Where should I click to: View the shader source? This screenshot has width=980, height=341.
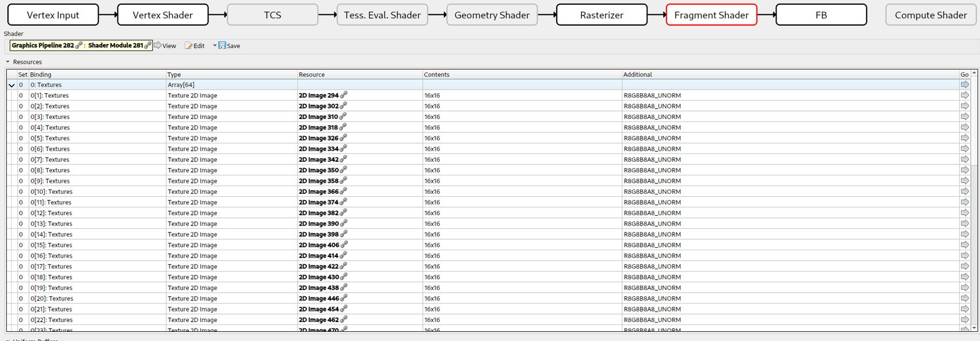click(x=165, y=45)
